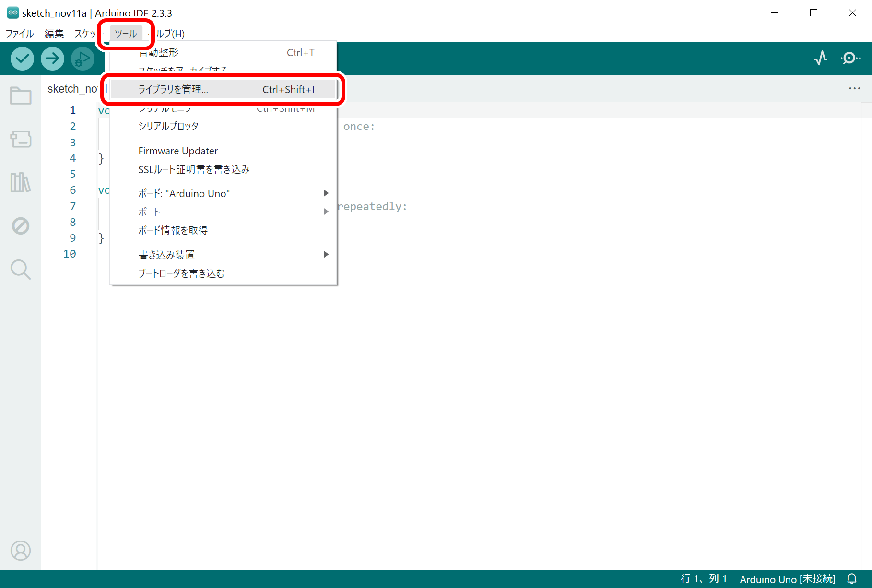Screen dimensions: 872x588
Task: Click the Verify checkmark button
Action: [x=22, y=59]
